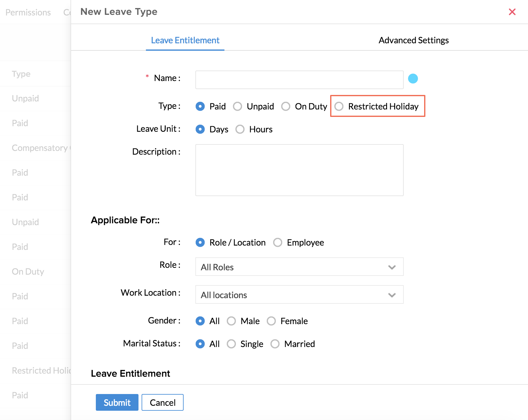Click into the Name text field
528x420 pixels.
(299, 80)
